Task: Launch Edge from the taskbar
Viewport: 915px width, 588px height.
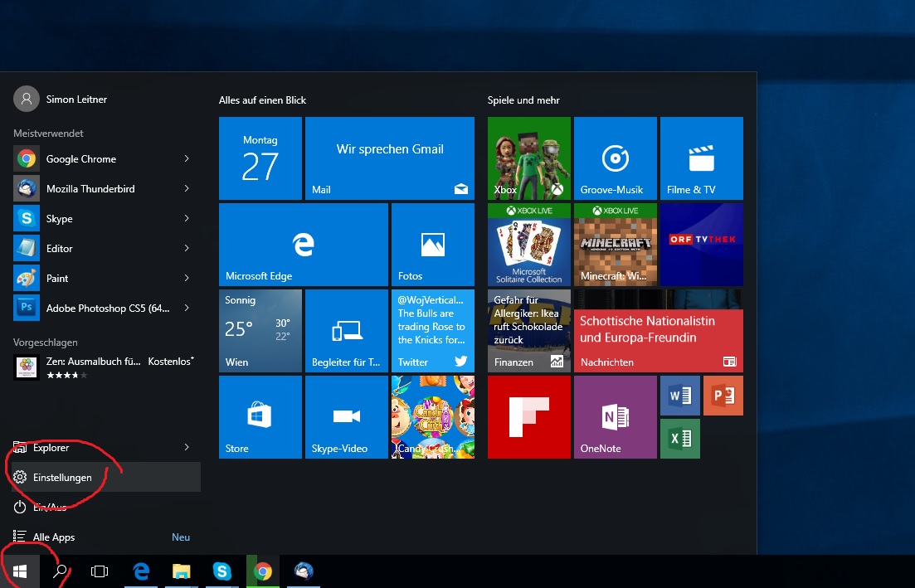Action: click(x=141, y=571)
